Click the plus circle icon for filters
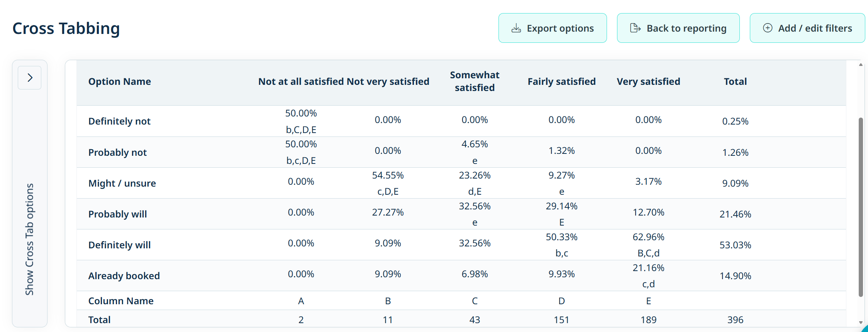 [768, 28]
